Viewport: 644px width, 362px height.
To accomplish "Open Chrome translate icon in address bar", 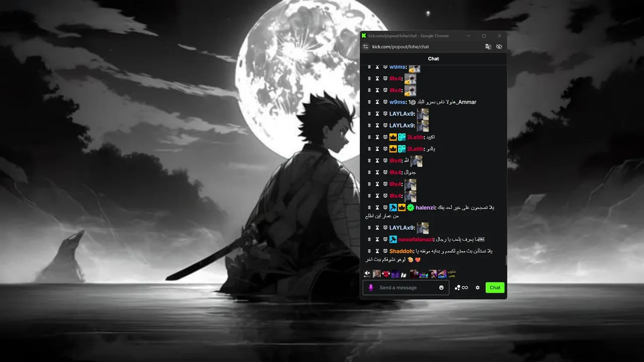I will tap(488, 47).
